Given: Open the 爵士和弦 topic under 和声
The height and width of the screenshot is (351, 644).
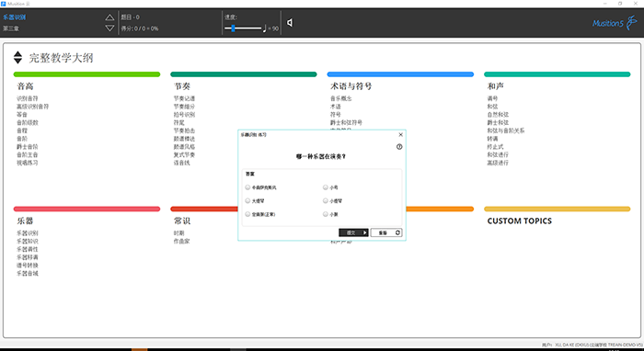Looking at the screenshot, I should point(498,122).
